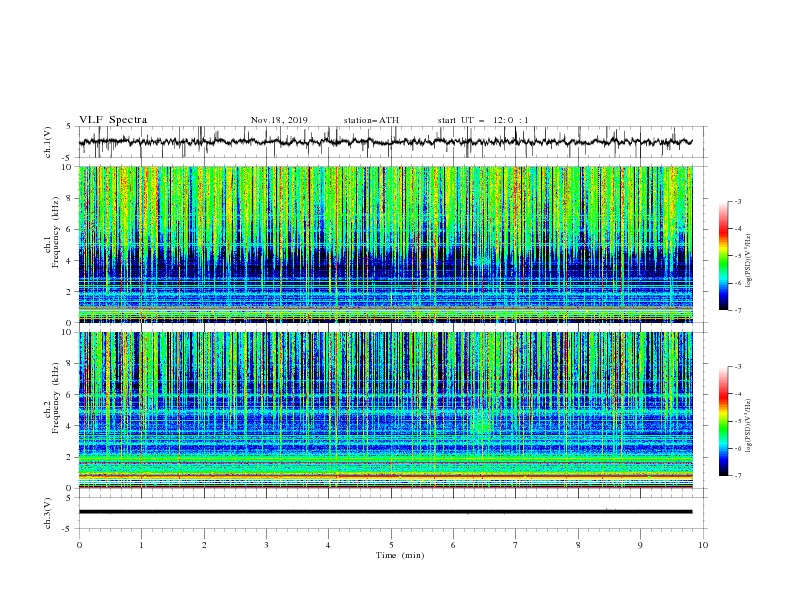The height and width of the screenshot is (612, 792).
Task: Click the 'Time (min)' axis title
Action: pyautogui.click(x=400, y=555)
